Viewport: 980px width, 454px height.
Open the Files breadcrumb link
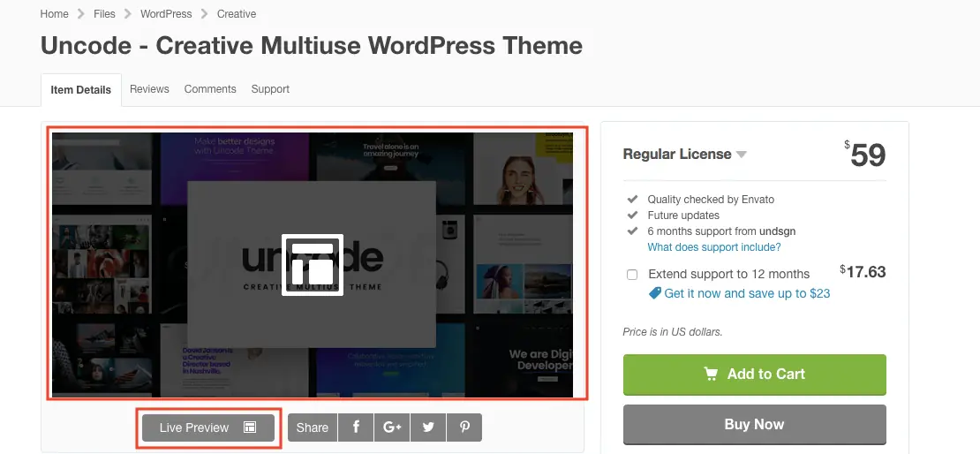pos(104,14)
